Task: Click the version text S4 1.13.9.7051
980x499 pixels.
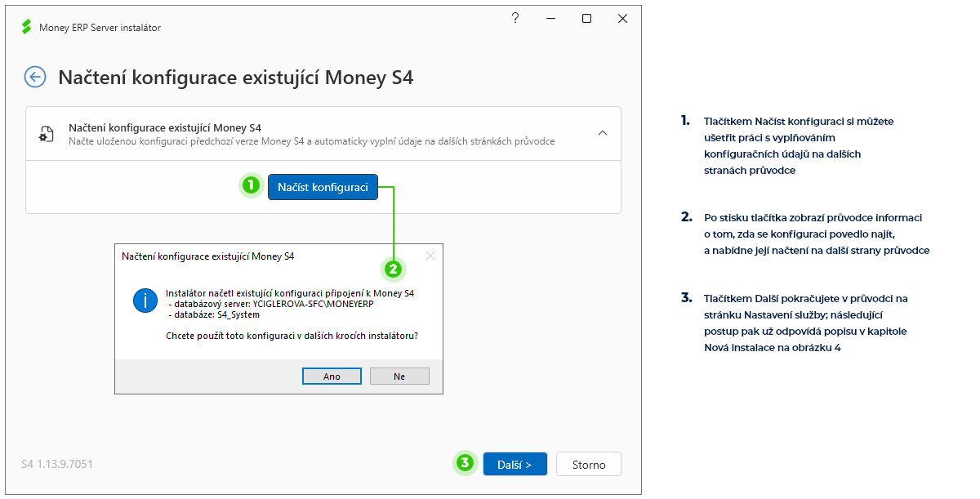Action: coord(57,464)
